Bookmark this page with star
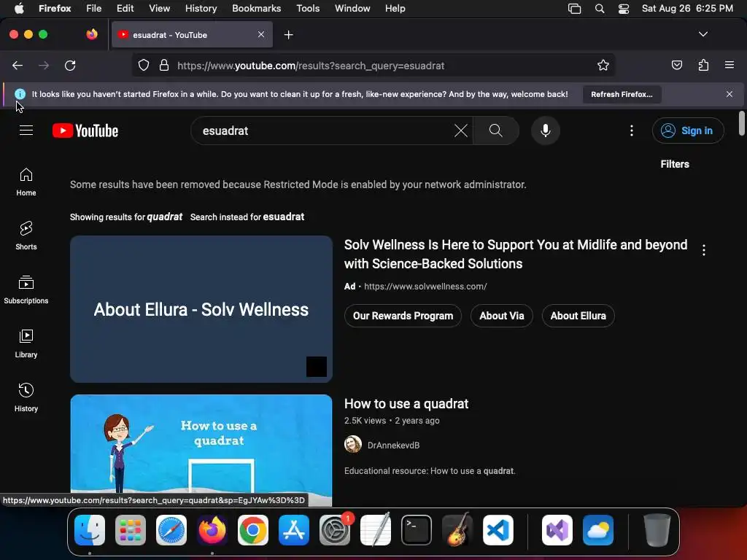 point(603,65)
